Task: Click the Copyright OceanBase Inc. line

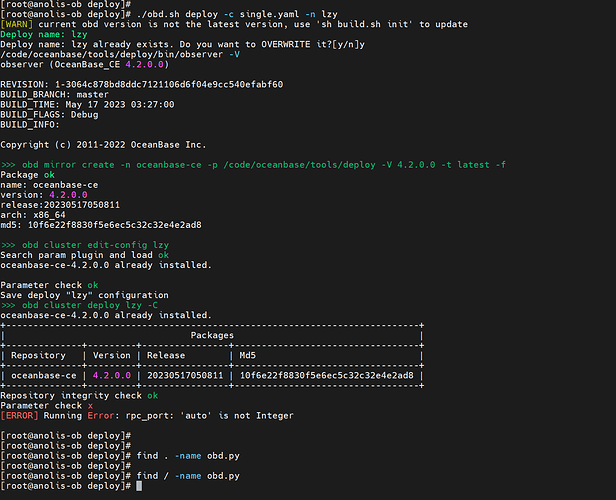Action: tap(103, 145)
